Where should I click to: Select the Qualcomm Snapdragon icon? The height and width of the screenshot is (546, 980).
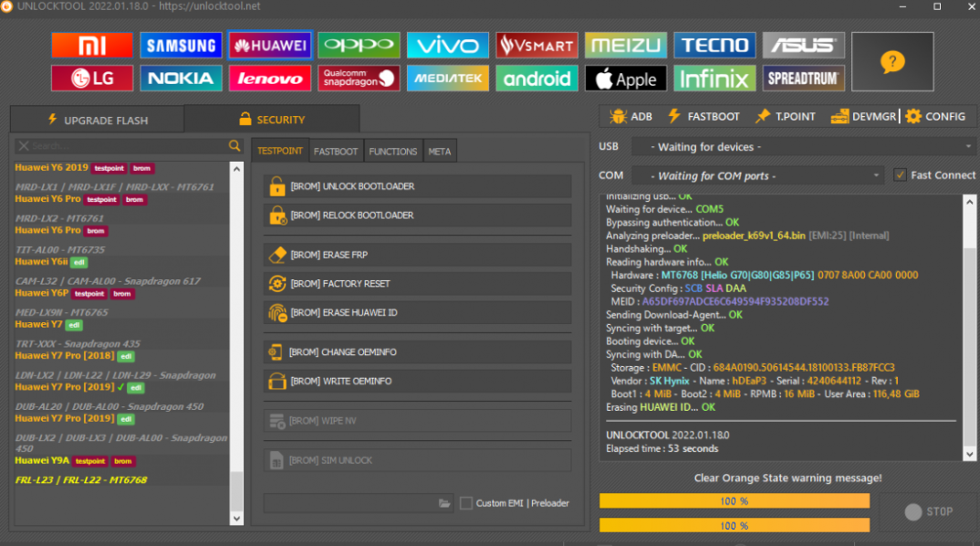coord(359,79)
